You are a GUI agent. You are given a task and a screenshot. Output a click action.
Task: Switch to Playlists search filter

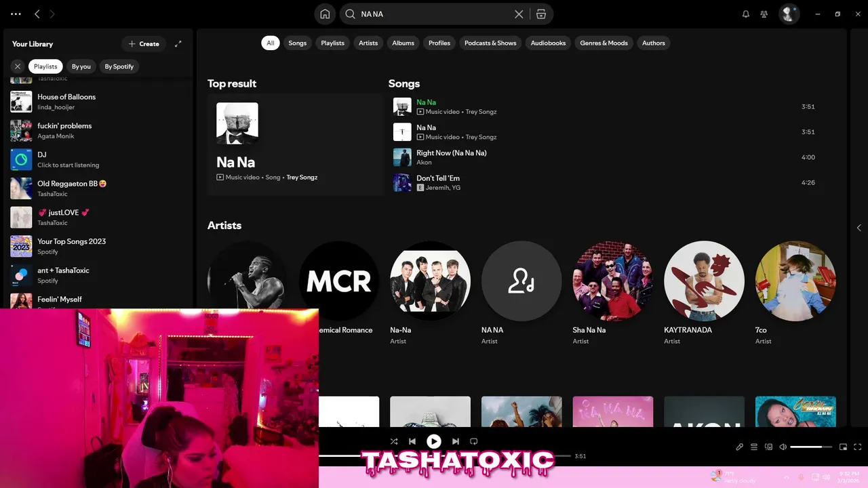tap(333, 43)
